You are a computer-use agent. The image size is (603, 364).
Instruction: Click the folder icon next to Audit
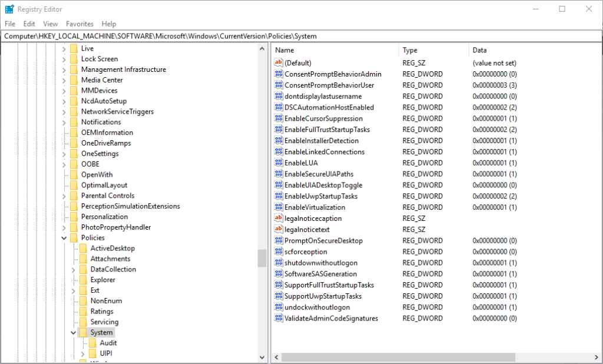[92, 343]
